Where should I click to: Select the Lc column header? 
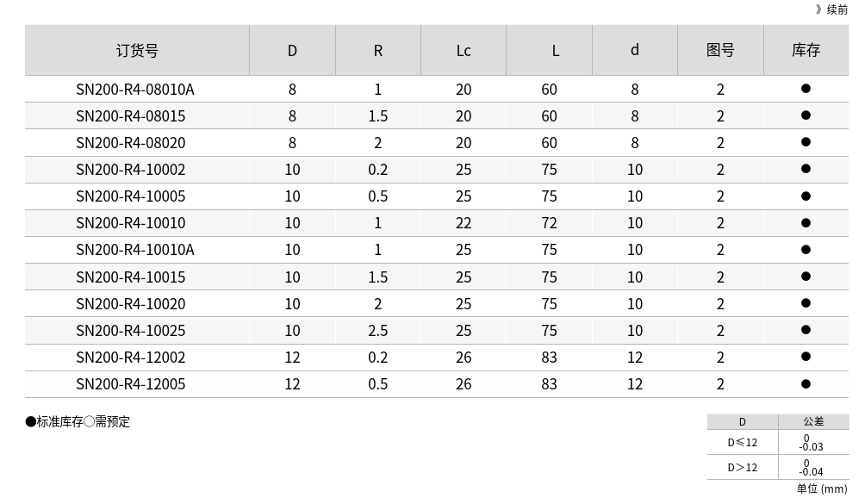tap(464, 51)
